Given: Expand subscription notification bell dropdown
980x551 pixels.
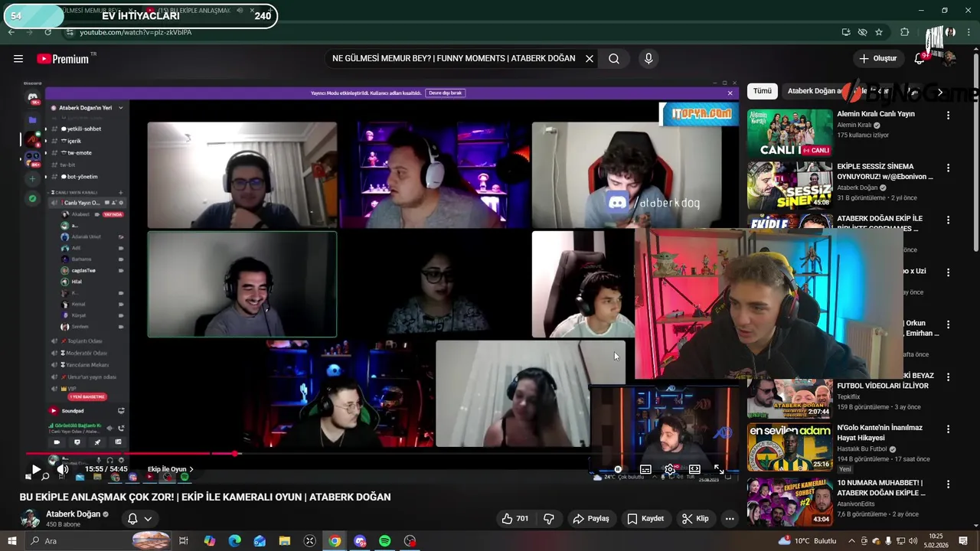Looking at the screenshot, I should [x=148, y=519].
